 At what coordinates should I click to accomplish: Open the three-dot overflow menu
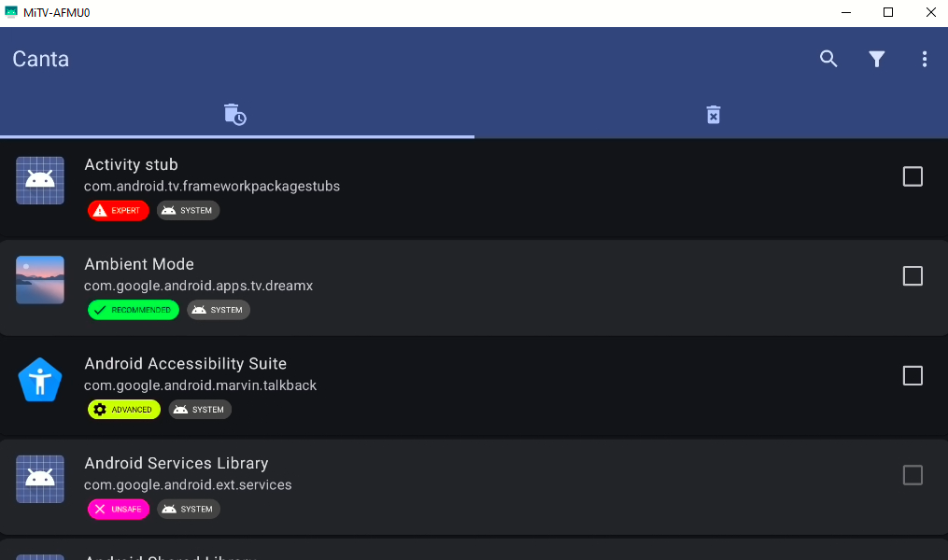point(925,59)
